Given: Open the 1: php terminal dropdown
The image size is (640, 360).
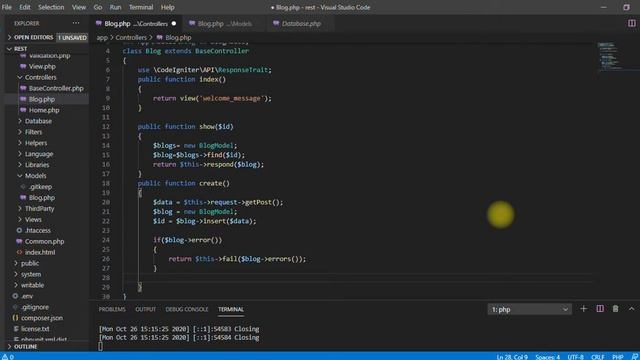Looking at the screenshot, I should coord(529,309).
